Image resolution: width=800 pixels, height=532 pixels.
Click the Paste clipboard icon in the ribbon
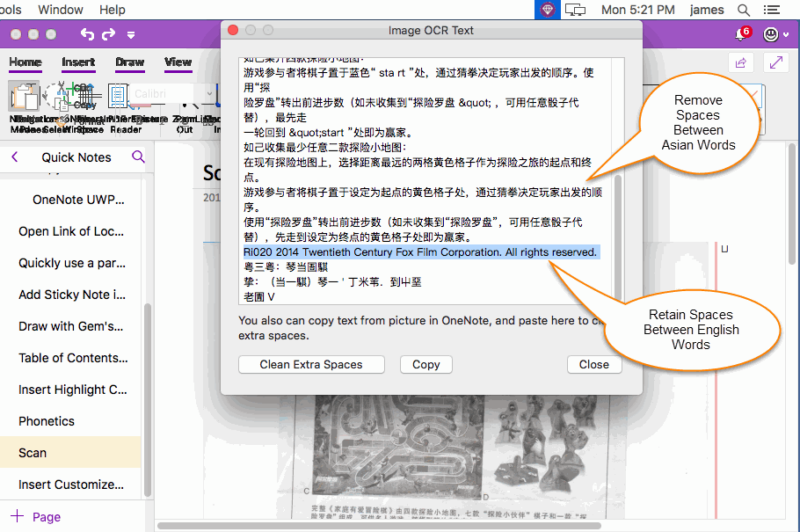coord(24,96)
